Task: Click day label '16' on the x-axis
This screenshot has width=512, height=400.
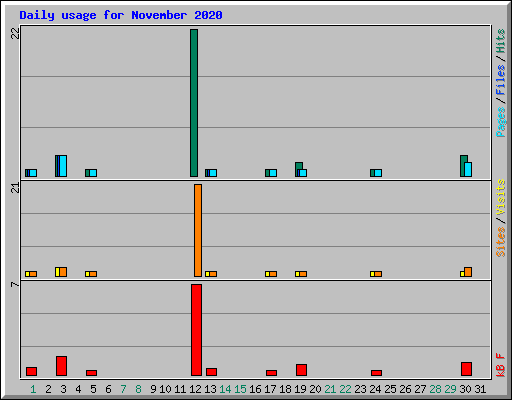Action: click(x=255, y=389)
